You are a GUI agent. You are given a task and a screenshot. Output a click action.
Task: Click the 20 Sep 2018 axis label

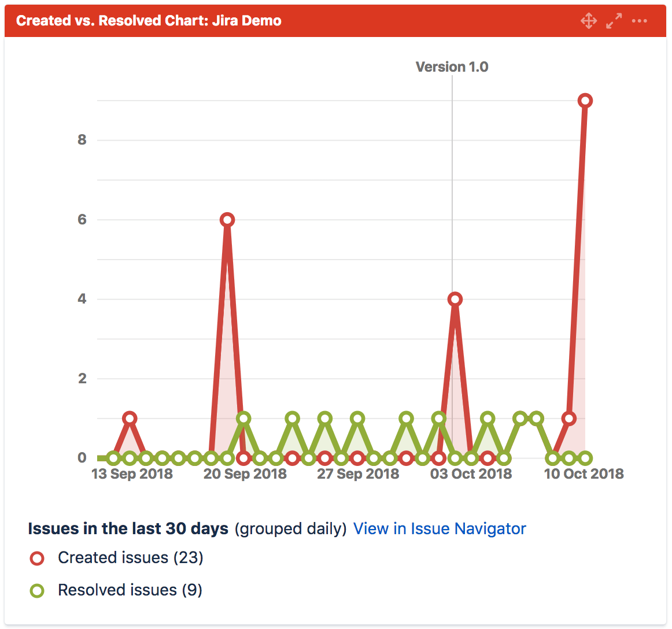245,473
